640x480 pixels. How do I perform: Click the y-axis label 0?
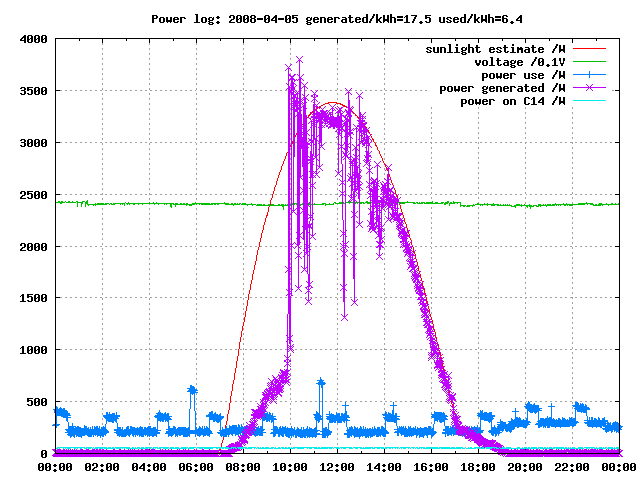[x=44, y=453]
